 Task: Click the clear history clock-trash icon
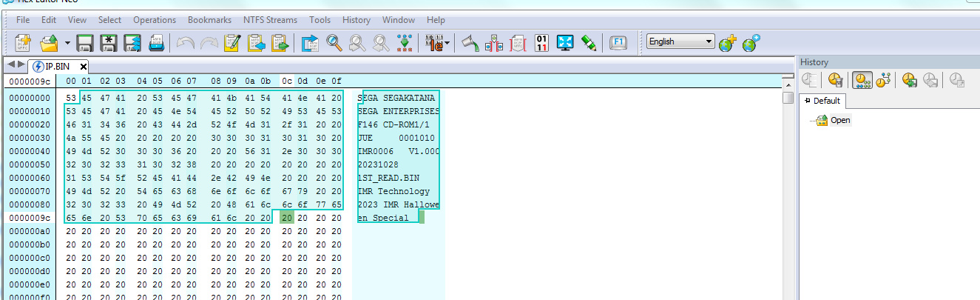(x=836, y=80)
